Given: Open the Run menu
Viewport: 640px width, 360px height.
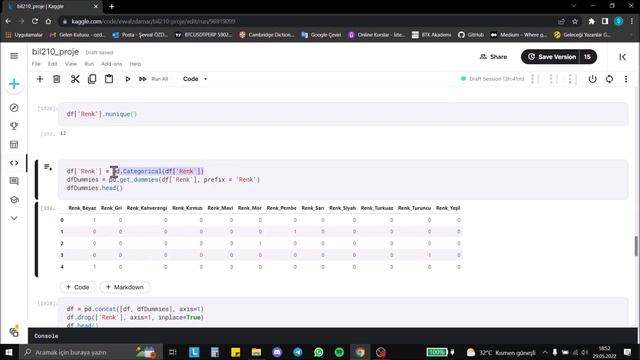Looking at the screenshot, I should click(x=89, y=64).
